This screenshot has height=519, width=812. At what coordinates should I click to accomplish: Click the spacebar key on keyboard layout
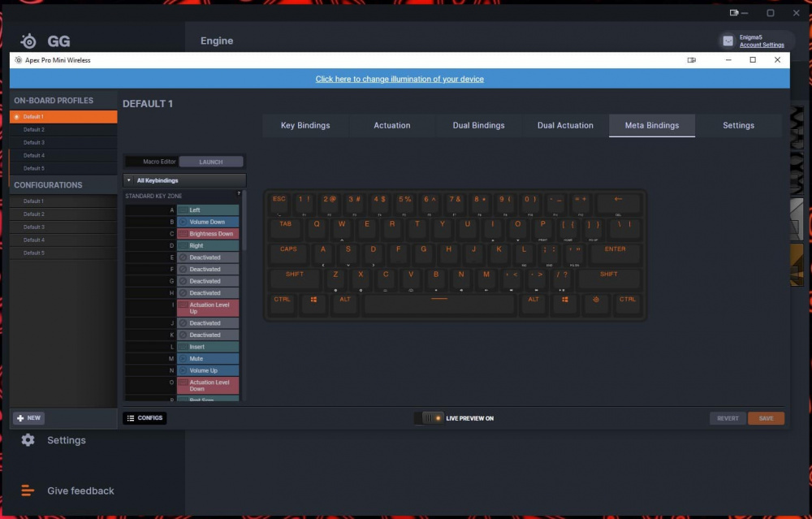(x=439, y=304)
